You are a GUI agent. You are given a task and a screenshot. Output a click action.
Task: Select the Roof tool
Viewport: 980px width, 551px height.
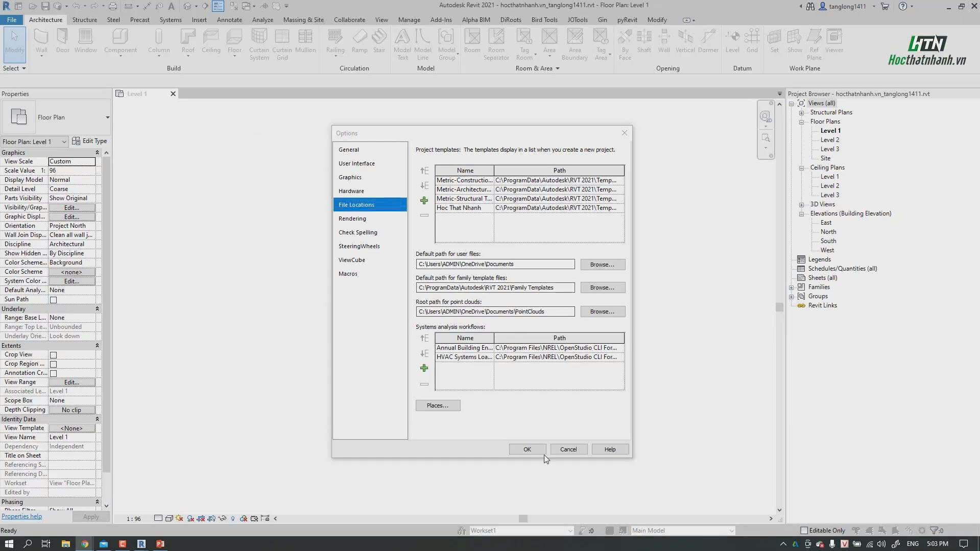188,41
